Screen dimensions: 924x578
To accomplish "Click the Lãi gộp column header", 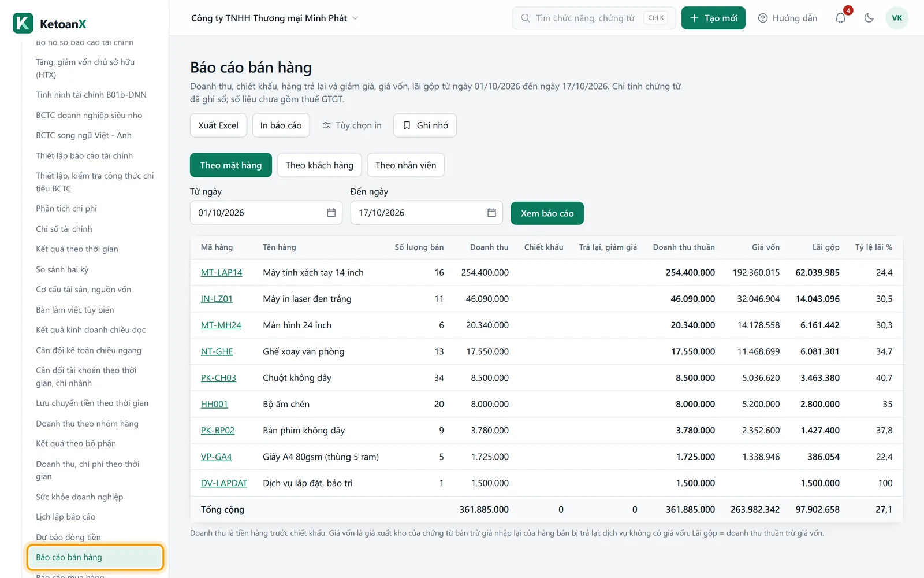I will (826, 247).
